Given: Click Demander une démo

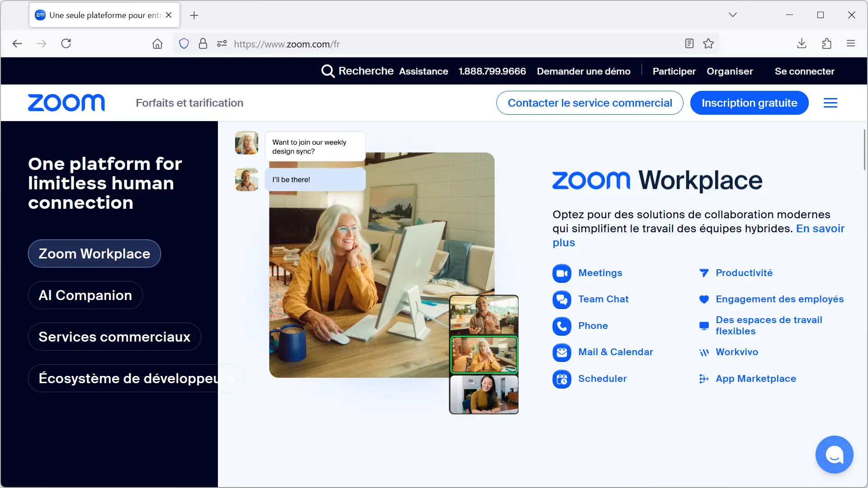Looking at the screenshot, I should 584,71.
